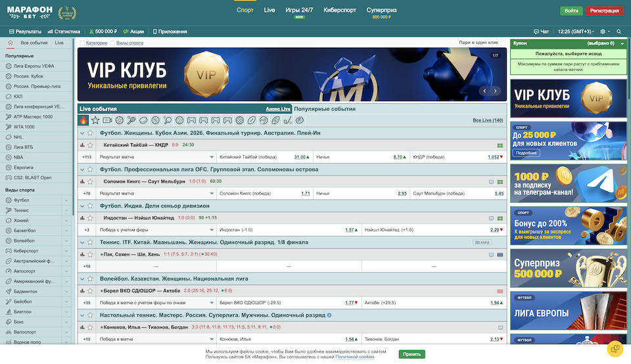Open statistics icon for Индостан — Нэйшл Юнайтед
Image resolution: width=631 pixels, height=364 pixels.
[83, 217]
